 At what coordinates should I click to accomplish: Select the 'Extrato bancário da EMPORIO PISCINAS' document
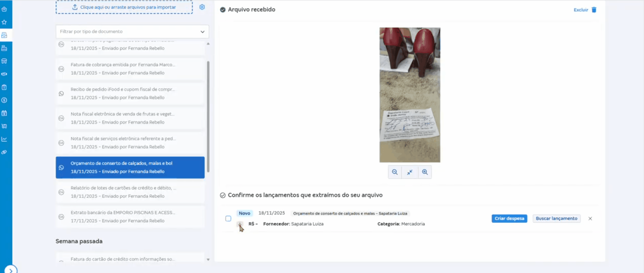pos(130,217)
